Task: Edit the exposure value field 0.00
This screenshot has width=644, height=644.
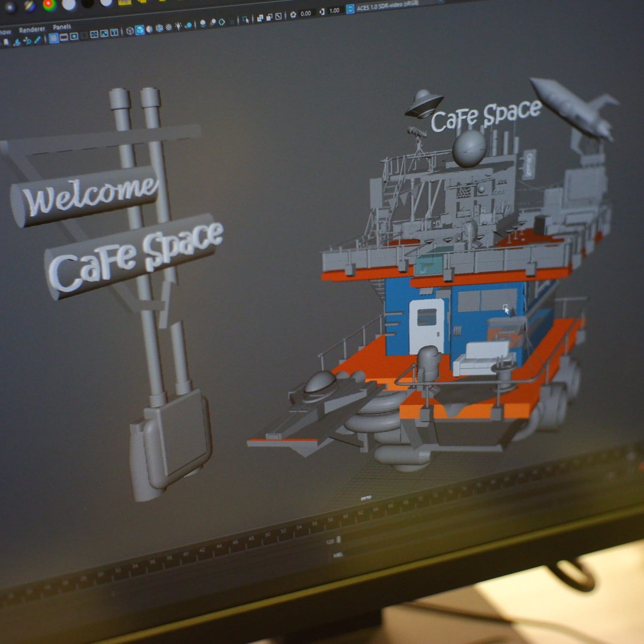Action: 306,13
